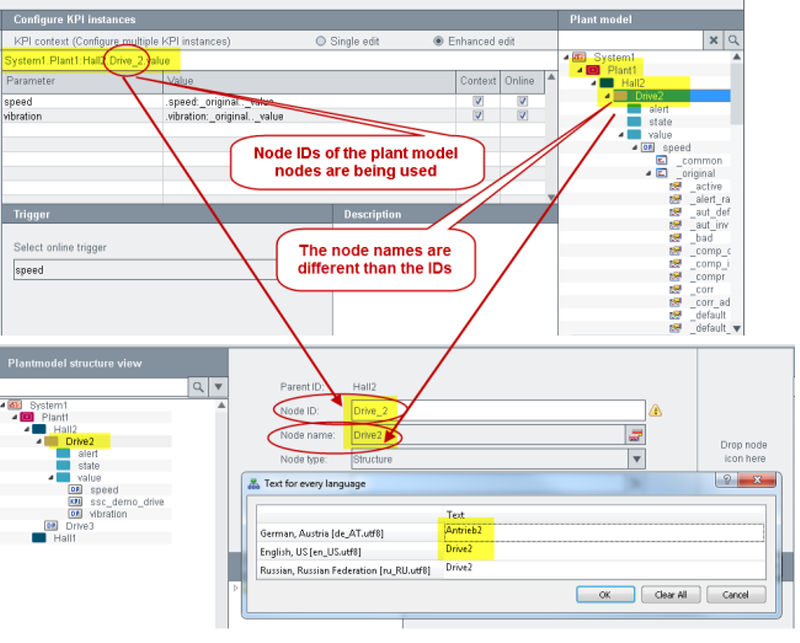Click the Hall2 icon in Plant model tree

(x=607, y=83)
